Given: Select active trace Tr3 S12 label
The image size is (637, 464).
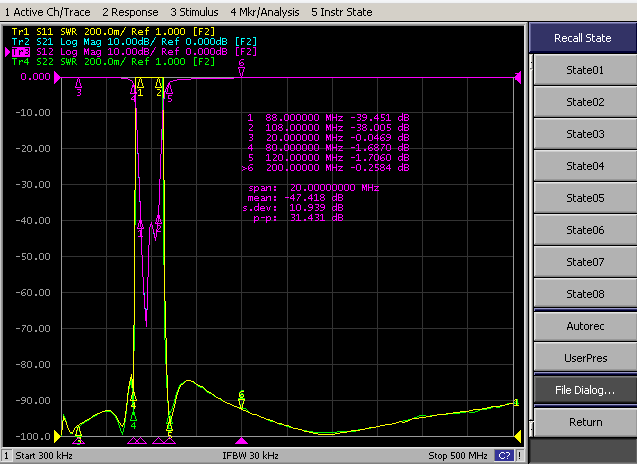Looking at the screenshot, I should (x=134, y=52).
